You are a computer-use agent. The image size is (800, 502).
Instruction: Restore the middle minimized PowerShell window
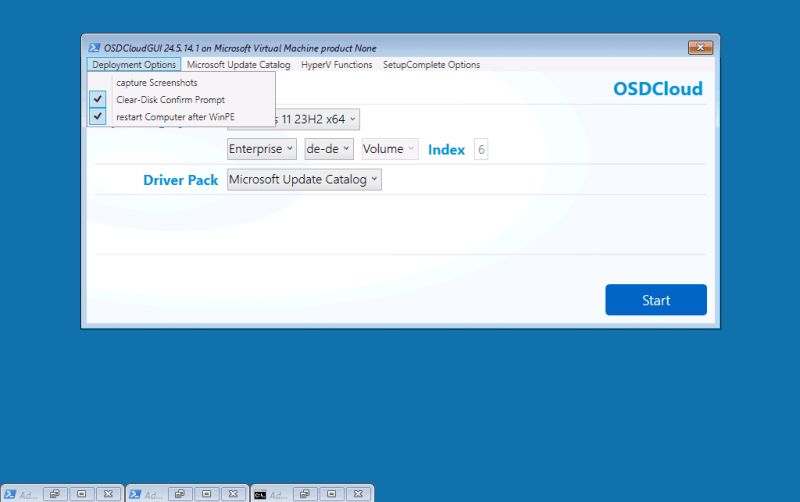(180, 494)
